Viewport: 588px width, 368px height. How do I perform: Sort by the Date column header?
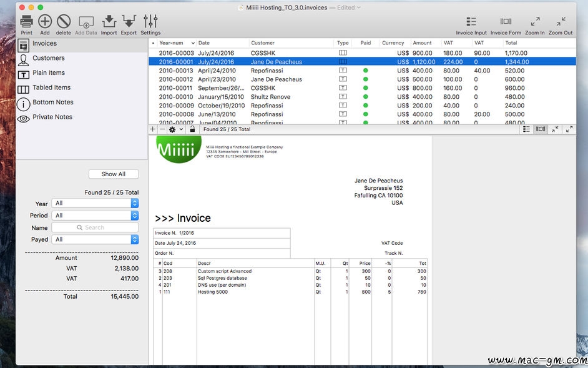(223, 43)
